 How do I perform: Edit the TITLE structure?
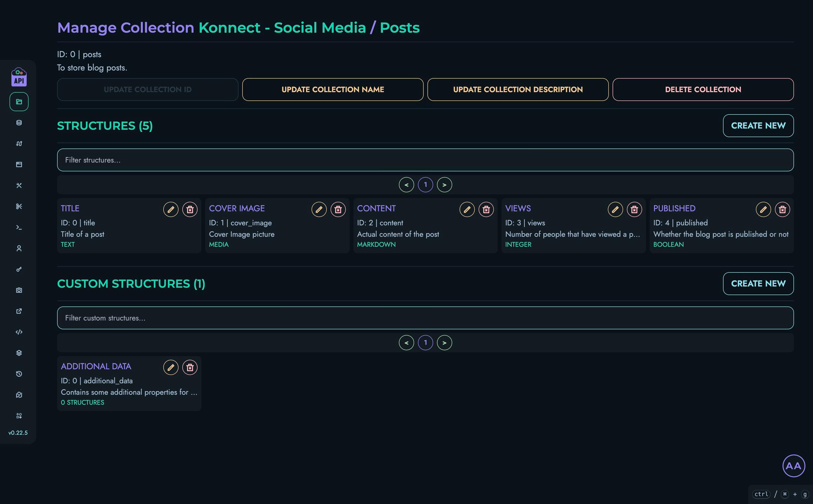(171, 209)
